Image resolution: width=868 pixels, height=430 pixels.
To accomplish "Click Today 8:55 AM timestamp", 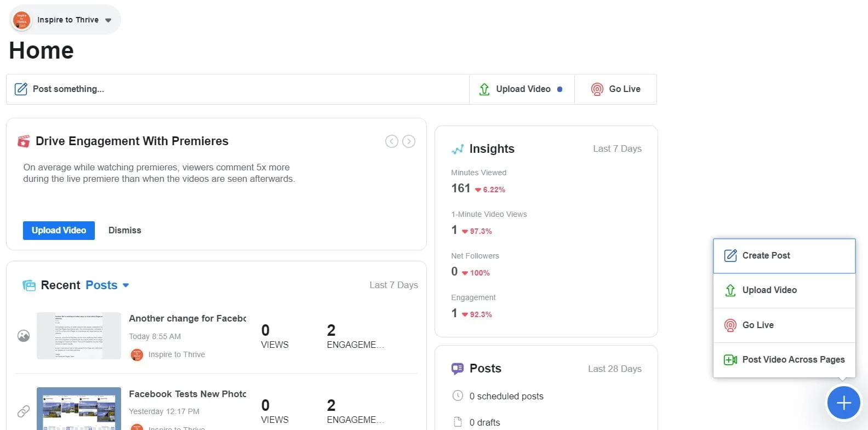I will pyautogui.click(x=155, y=336).
